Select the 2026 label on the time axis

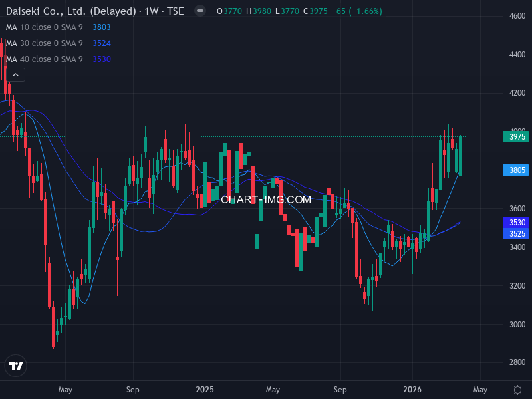(412, 390)
